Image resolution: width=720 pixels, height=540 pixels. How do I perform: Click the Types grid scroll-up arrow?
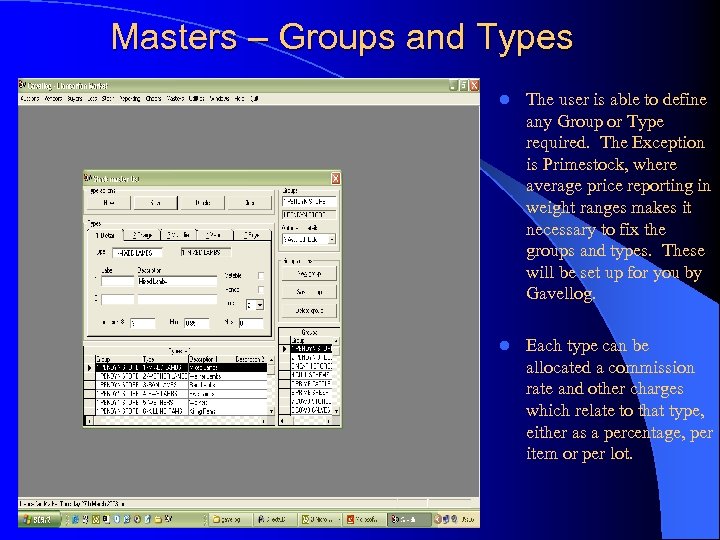point(271,360)
